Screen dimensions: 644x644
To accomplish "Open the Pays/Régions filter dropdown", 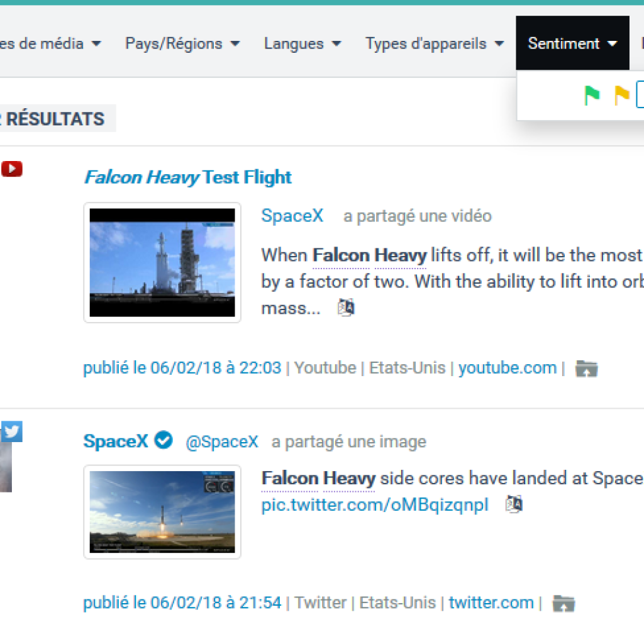I will 182,43.
